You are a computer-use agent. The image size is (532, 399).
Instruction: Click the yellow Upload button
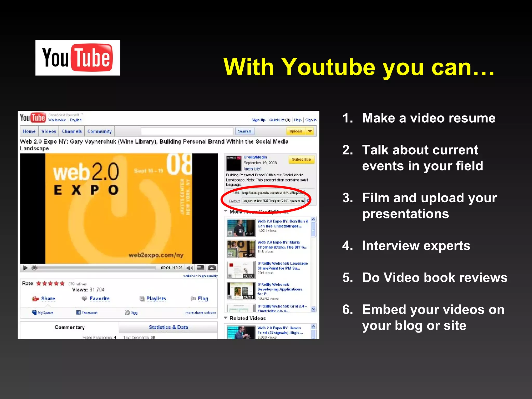tap(296, 131)
